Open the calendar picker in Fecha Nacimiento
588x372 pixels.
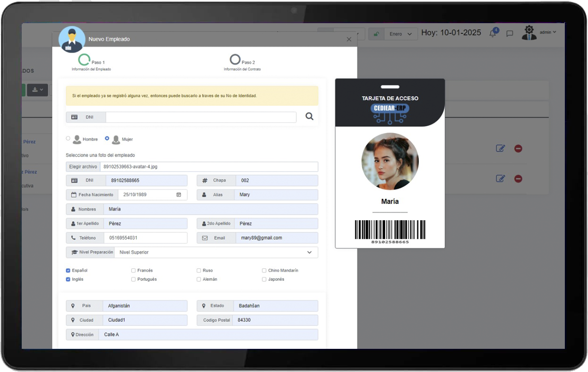tap(179, 195)
